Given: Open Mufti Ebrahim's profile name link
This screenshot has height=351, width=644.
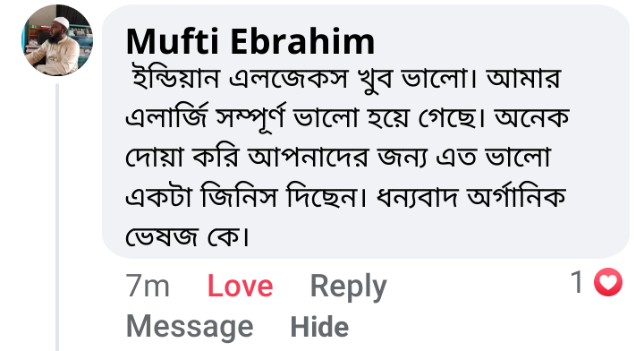Looking at the screenshot, I should coord(250,41).
